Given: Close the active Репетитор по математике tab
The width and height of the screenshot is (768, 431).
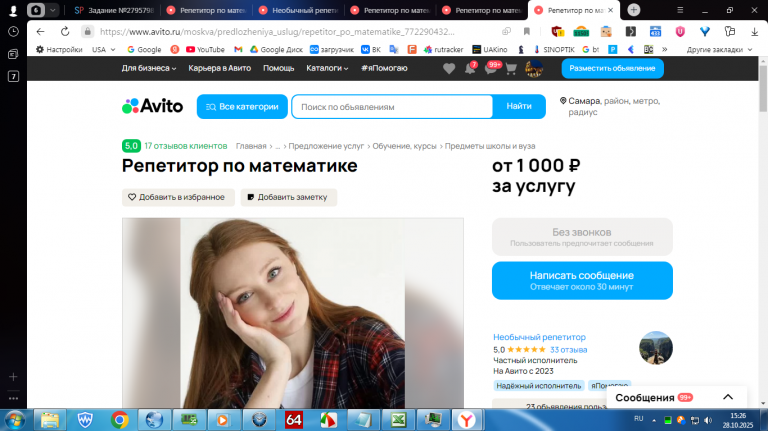Looking at the screenshot, I should point(610,10).
